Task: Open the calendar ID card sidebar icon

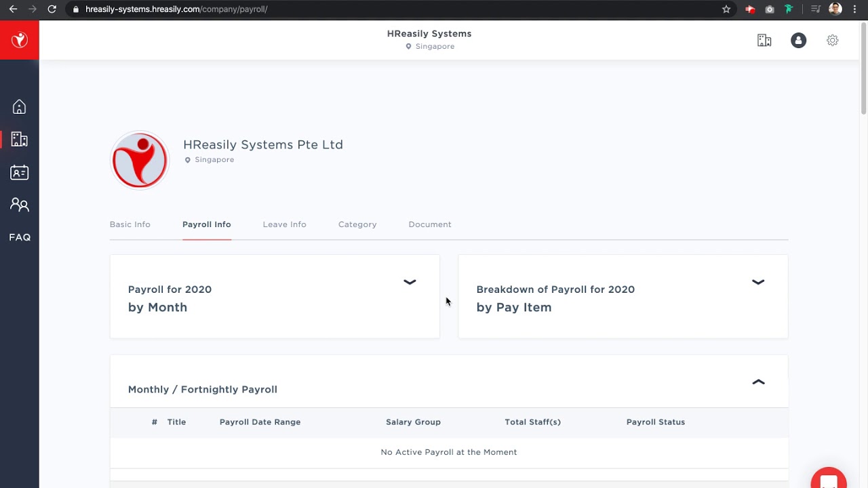Action: coord(20,172)
